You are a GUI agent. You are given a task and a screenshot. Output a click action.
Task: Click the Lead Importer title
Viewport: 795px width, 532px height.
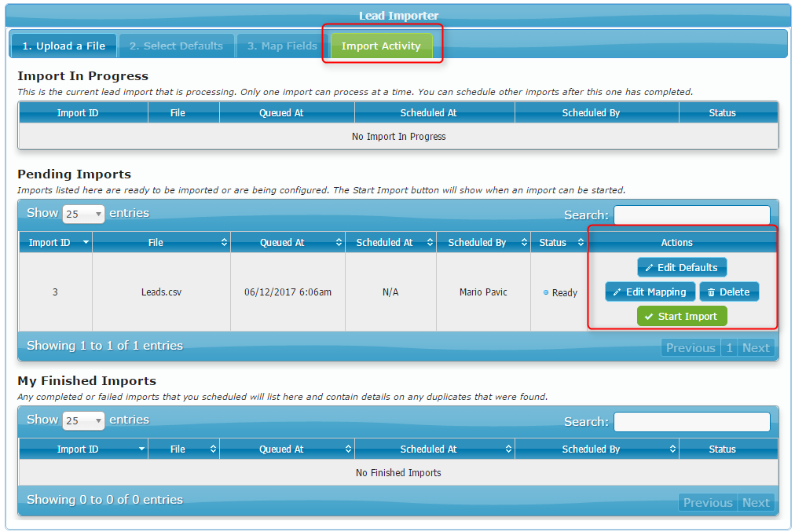[398, 16]
